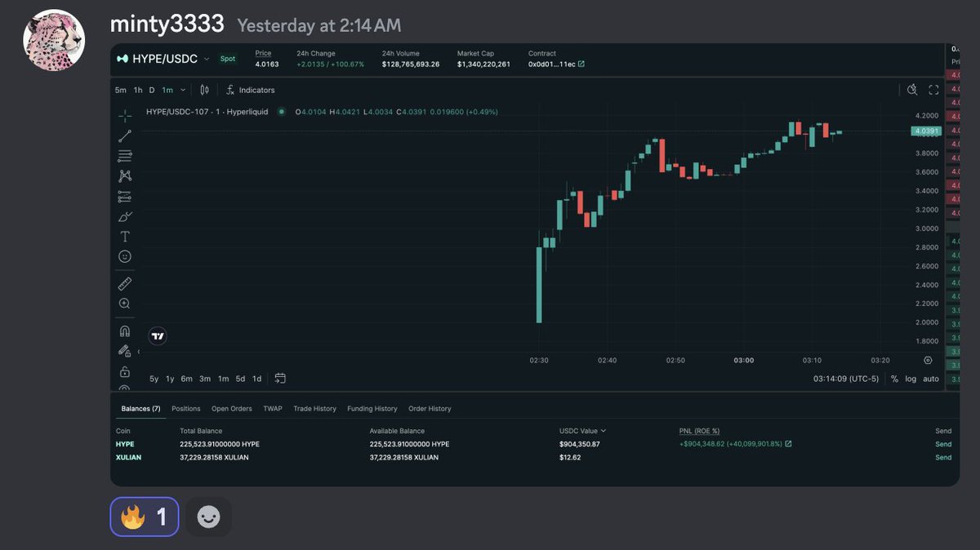Open the go to date calendar icon
980x550 pixels.
pyautogui.click(x=280, y=378)
